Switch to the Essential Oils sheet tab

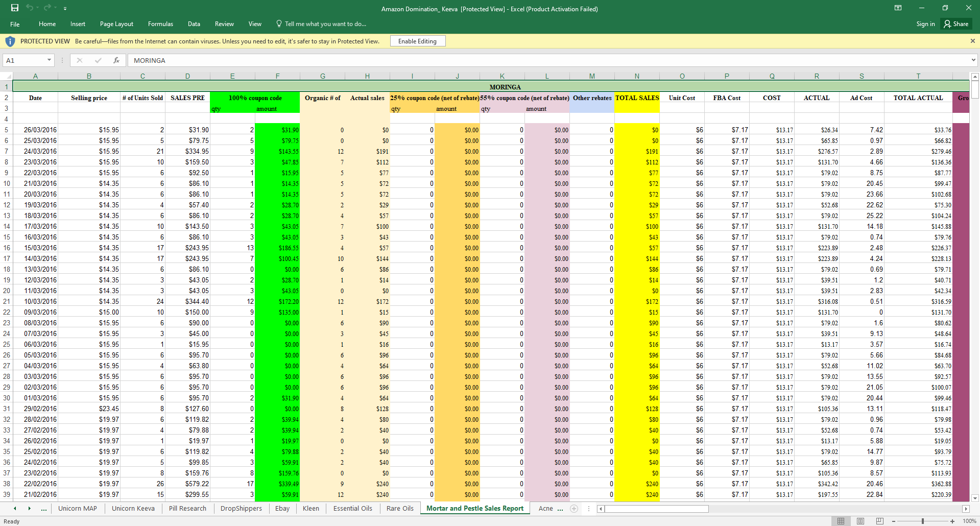(x=352, y=509)
